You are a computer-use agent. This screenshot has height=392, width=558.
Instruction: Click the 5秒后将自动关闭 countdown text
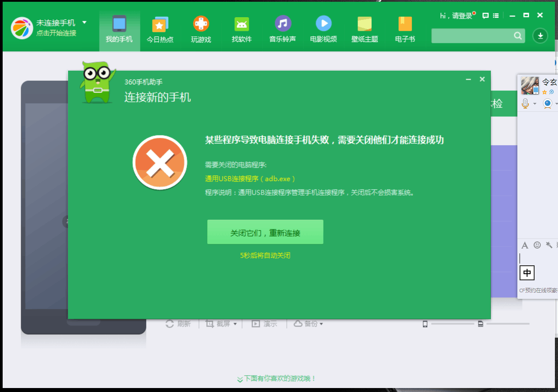[x=265, y=256]
